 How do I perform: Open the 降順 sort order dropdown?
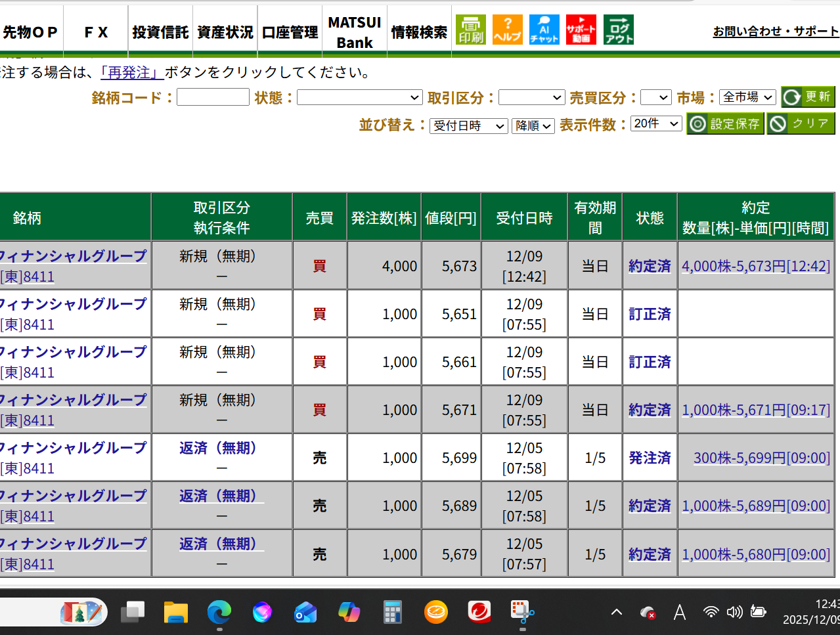tap(533, 125)
